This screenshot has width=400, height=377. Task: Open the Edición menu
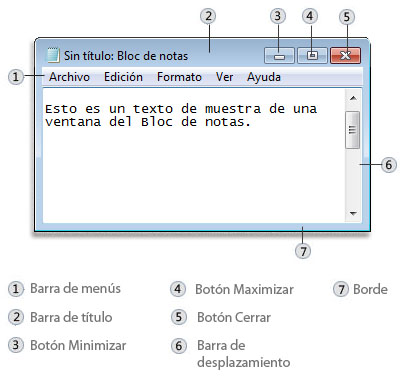pos(123,77)
